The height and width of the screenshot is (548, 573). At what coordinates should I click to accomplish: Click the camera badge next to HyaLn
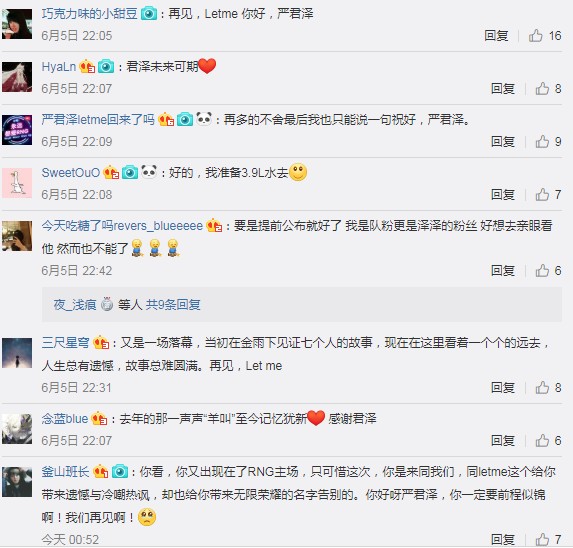tap(106, 67)
